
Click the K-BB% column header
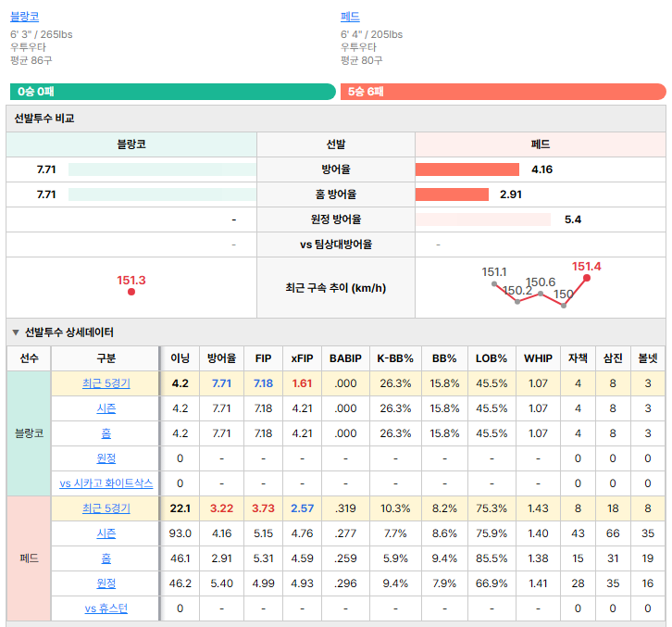pyautogui.click(x=395, y=358)
